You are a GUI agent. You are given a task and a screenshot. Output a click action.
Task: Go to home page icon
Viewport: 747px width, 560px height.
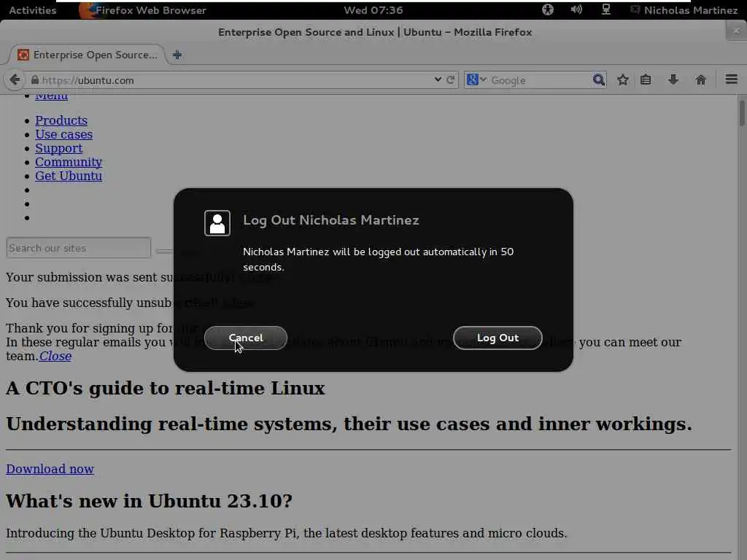[x=700, y=79]
